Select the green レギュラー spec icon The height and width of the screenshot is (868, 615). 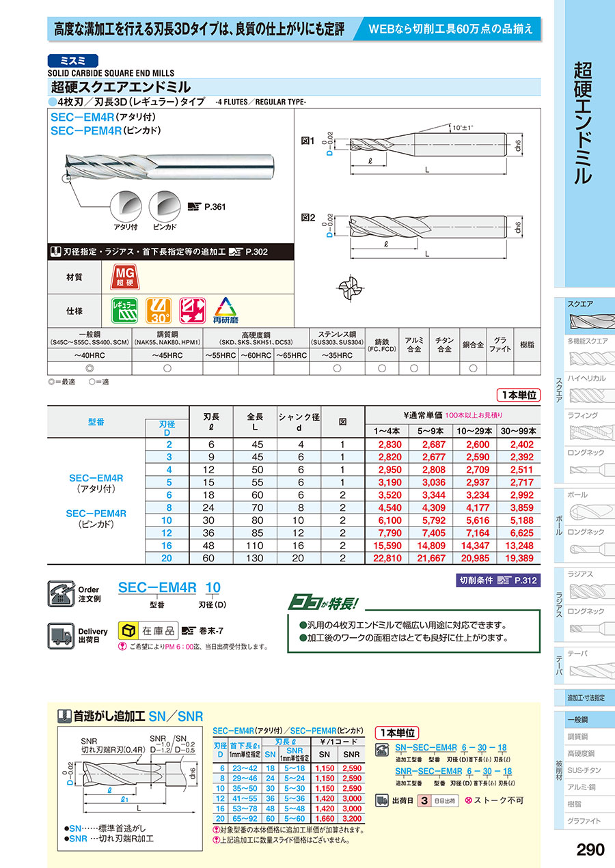[124, 310]
